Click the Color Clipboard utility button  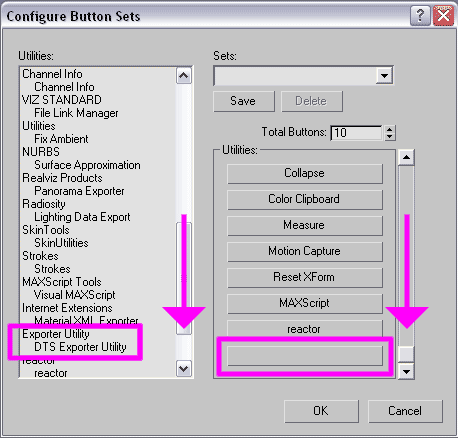tap(305, 199)
